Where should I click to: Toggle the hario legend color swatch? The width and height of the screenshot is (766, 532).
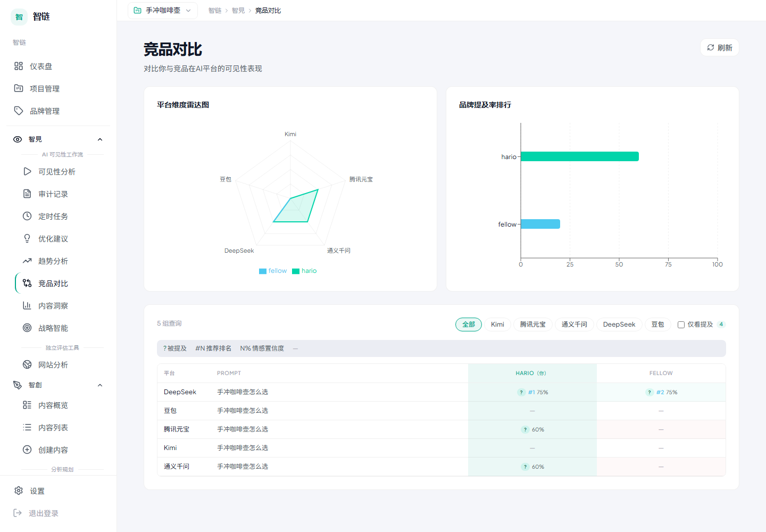(x=296, y=271)
